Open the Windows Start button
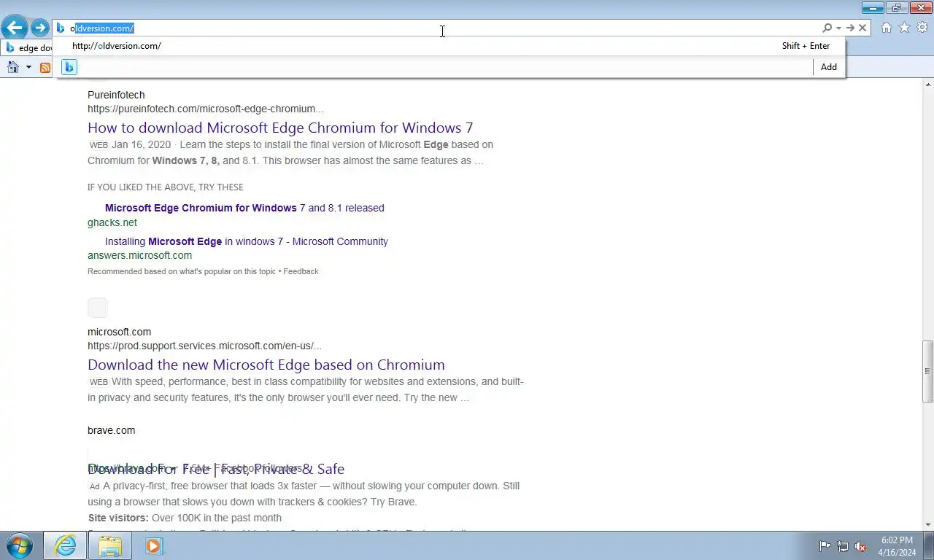Image resolution: width=934 pixels, height=560 pixels. pos(19,545)
